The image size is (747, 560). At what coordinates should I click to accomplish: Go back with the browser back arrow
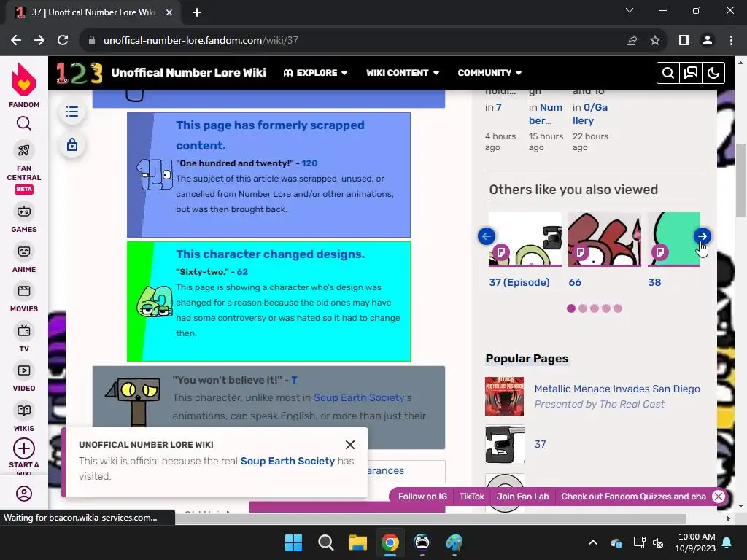[16, 41]
